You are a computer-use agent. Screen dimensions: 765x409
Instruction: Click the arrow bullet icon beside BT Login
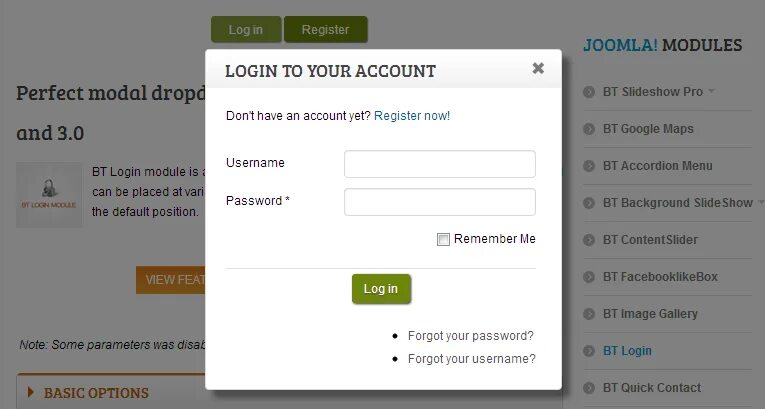coord(589,351)
